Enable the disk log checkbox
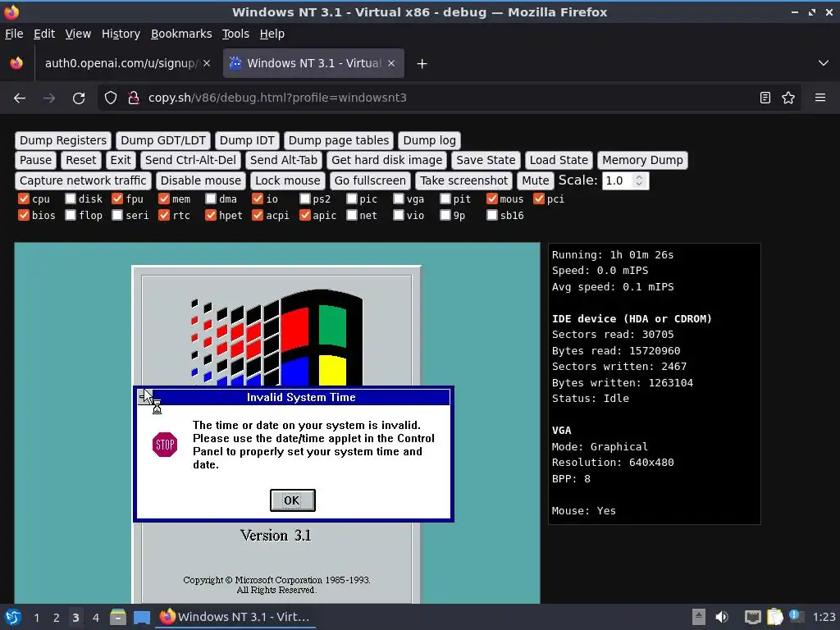The height and width of the screenshot is (630, 840). click(x=71, y=199)
